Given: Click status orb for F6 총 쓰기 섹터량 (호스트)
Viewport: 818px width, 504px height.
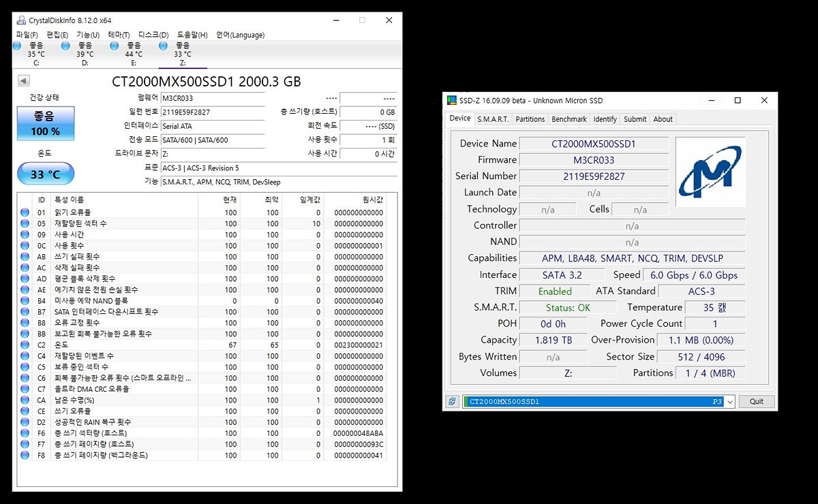Looking at the screenshot, I should (x=25, y=433).
